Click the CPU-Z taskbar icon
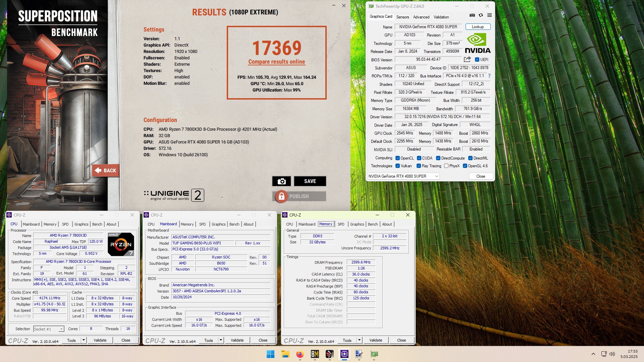 (x=344, y=354)
